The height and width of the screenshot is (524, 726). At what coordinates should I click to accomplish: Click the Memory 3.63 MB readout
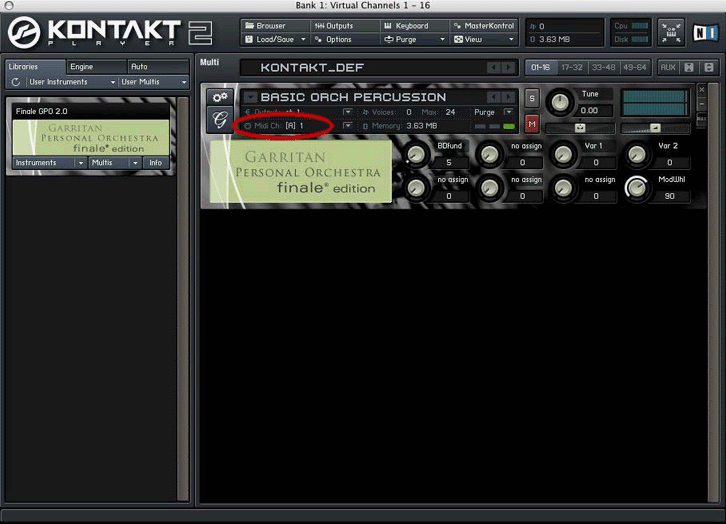(x=401, y=126)
